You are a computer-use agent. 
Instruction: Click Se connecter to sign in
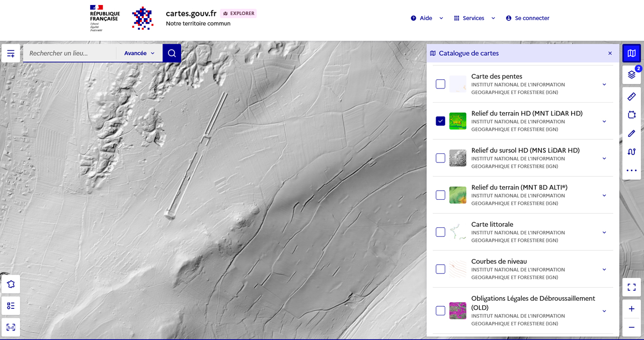click(x=527, y=18)
